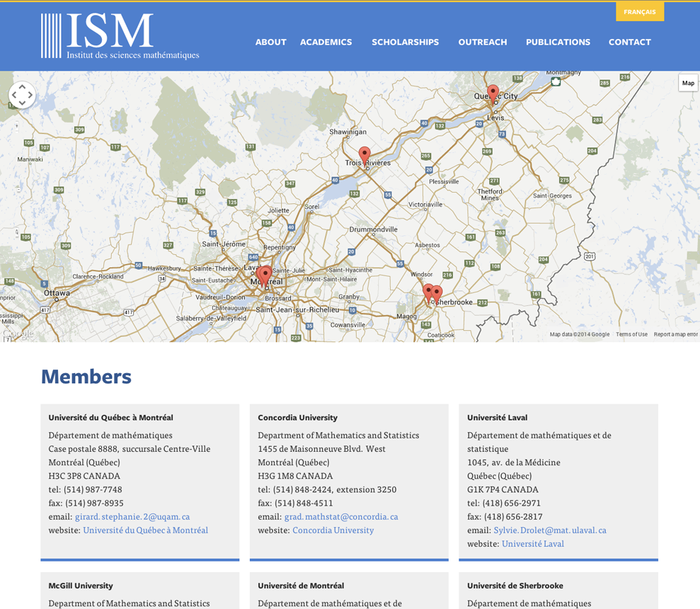Email girard.stephanie.2@uqam.ca
This screenshot has width=700, height=609.
tap(132, 516)
